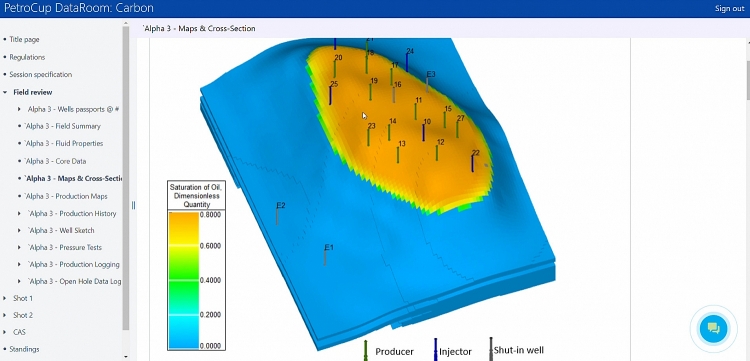
Task: Click the sidebar vertical scrollbar
Action: [x=126, y=178]
